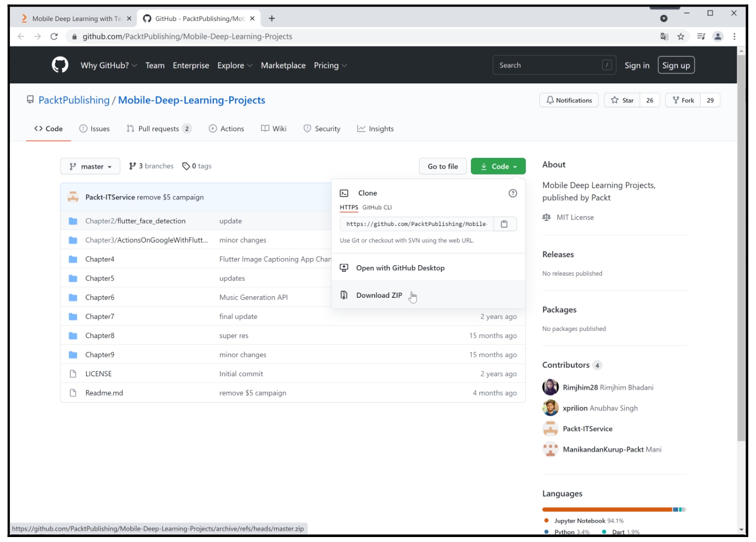
Task: Switch clone method to GitHub CLI
Action: point(377,208)
